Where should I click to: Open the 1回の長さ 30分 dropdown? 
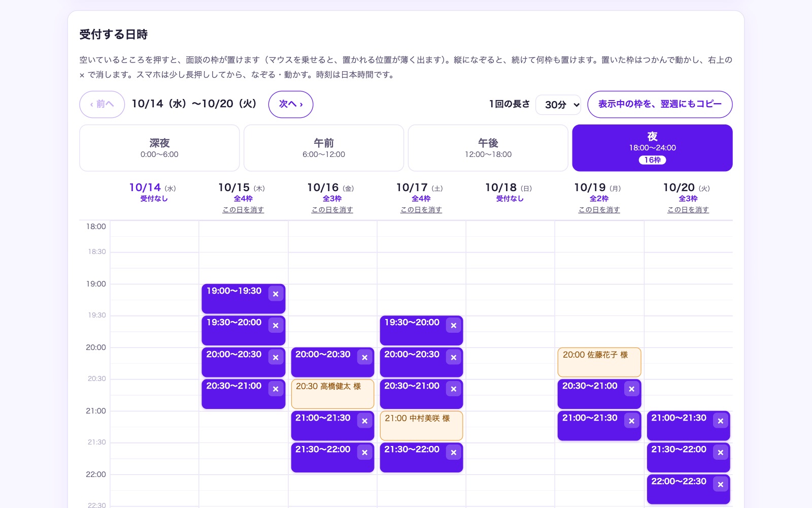(x=558, y=105)
